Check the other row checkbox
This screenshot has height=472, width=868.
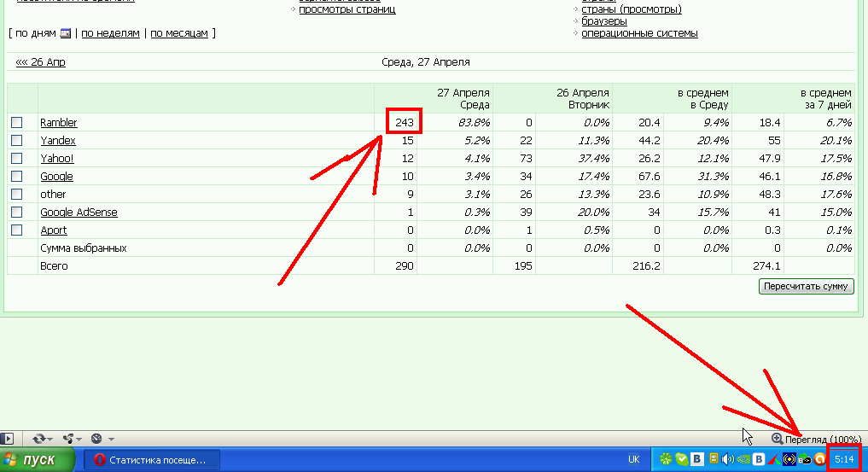pyautogui.click(x=17, y=195)
